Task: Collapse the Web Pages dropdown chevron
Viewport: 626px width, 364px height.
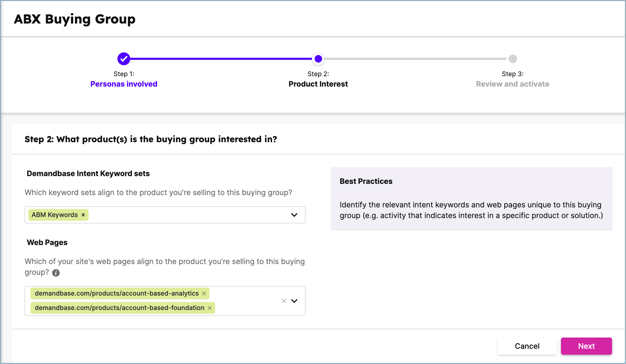Action: 294,301
